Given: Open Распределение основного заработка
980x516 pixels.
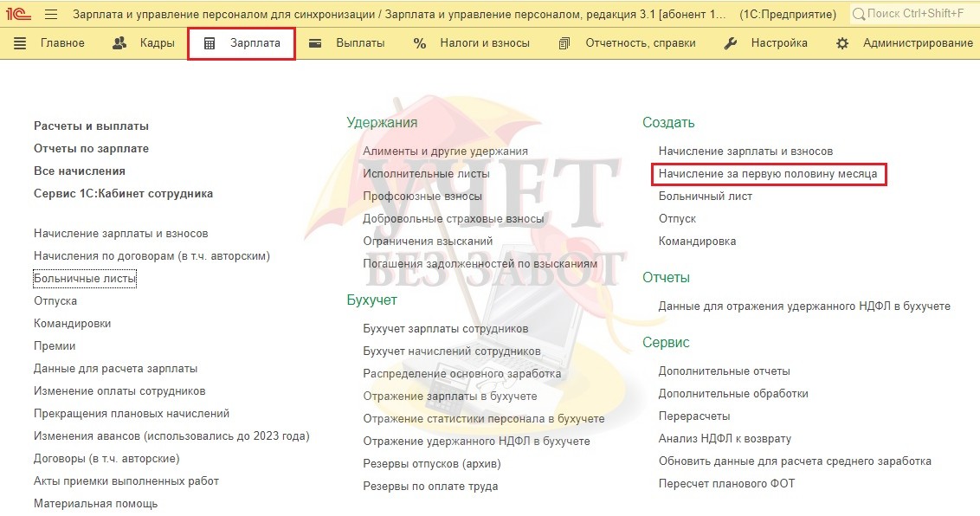Looking at the screenshot, I should [x=462, y=373].
